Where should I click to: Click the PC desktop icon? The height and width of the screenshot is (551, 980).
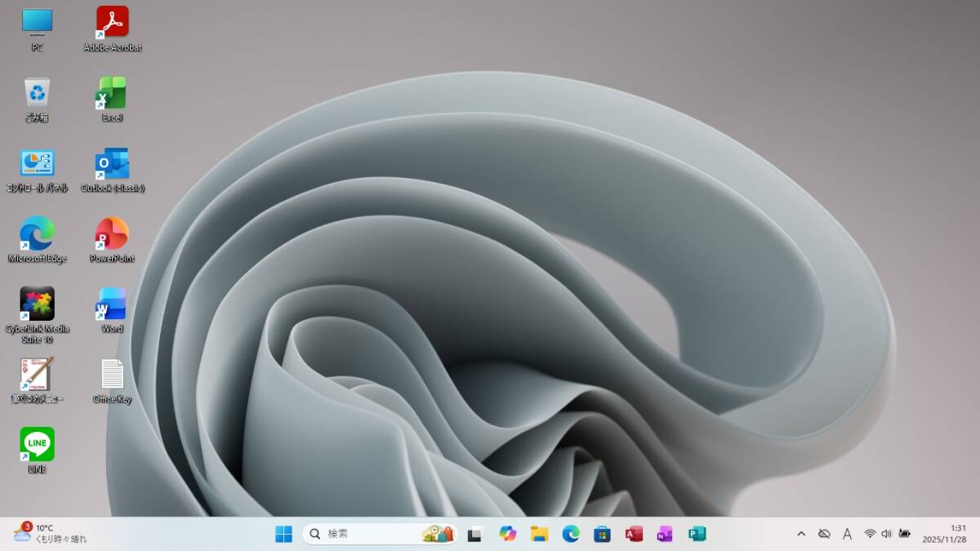(37, 23)
